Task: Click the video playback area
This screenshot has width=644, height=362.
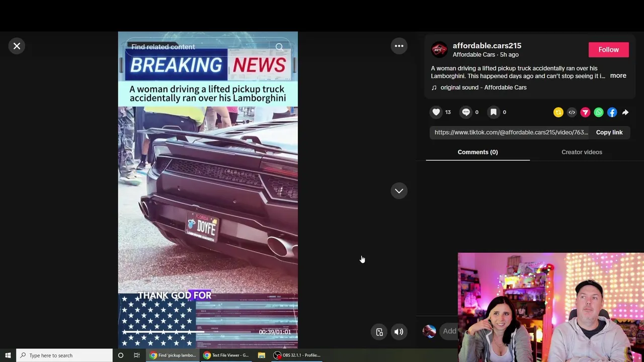Action: [x=208, y=190]
